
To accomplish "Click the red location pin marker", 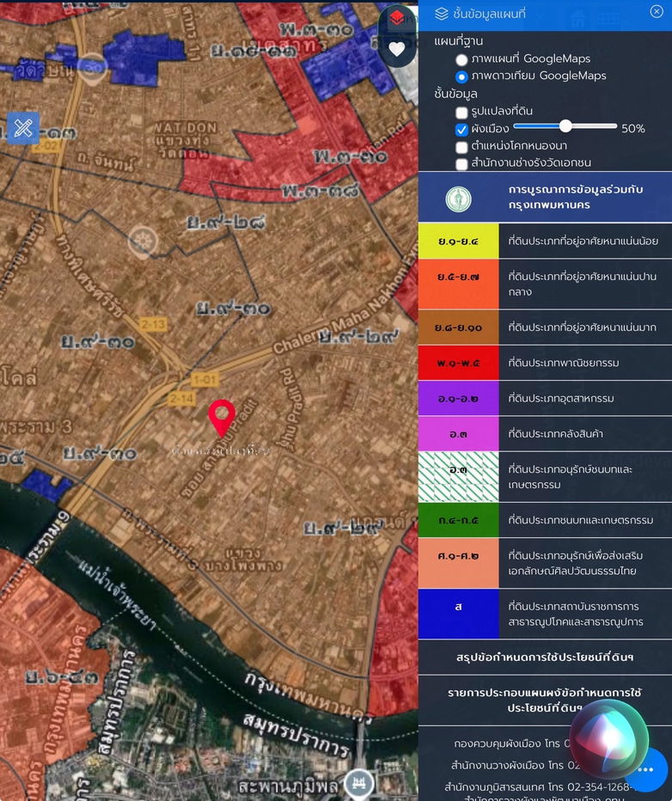I will click(x=222, y=418).
